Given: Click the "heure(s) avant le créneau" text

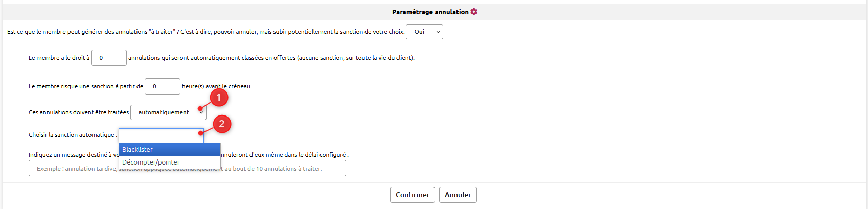Looking at the screenshot, I should pos(217,87).
